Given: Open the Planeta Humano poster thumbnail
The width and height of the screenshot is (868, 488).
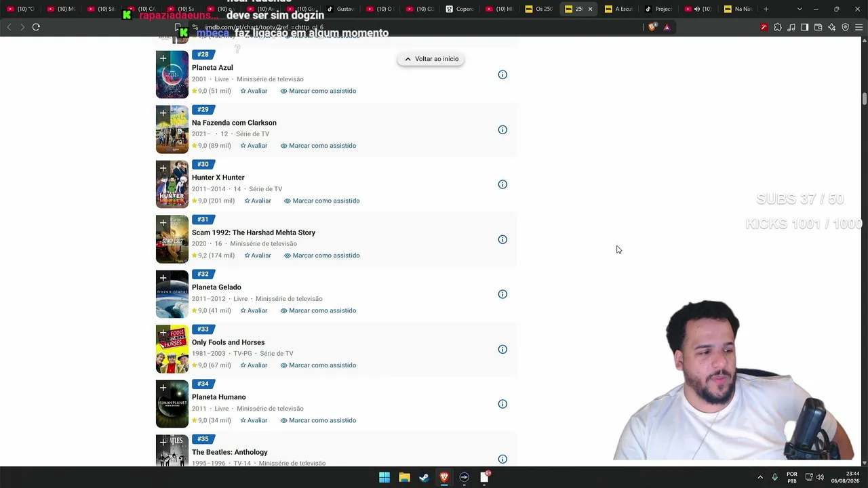Looking at the screenshot, I should click(x=172, y=405).
